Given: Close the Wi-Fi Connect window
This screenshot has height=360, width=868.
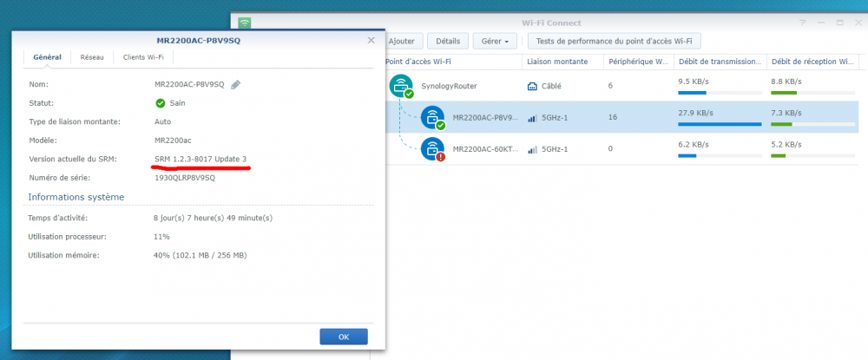Looking at the screenshot, I should (x=858, y=23).
